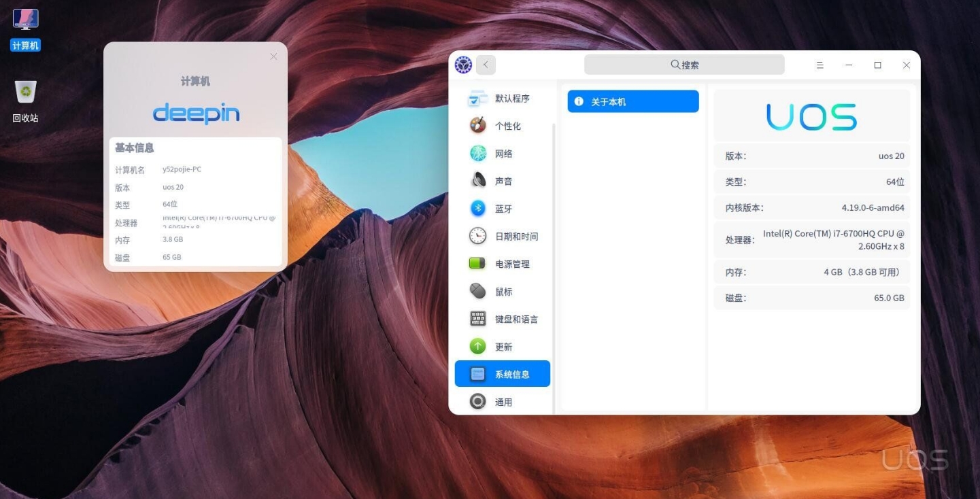980x499 pixels.
Task: Click the Mouse icon in sidebar
Action: [478, 291]
